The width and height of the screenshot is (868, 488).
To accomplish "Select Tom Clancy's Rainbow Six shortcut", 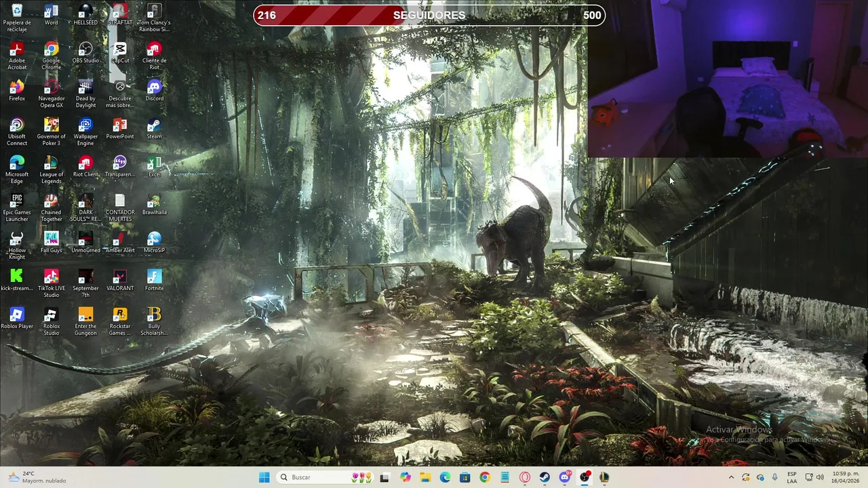I will (154, 18).
